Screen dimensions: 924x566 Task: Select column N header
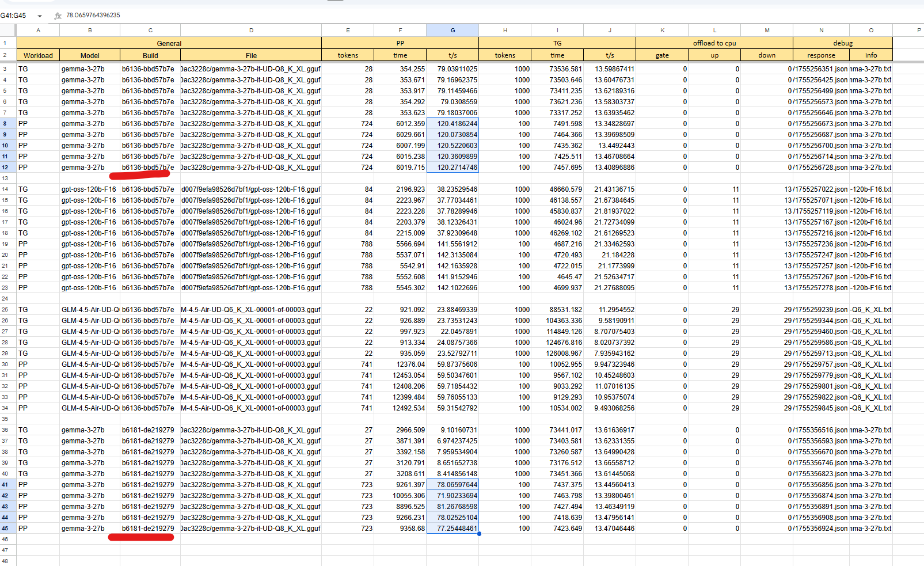coord(821,30)
